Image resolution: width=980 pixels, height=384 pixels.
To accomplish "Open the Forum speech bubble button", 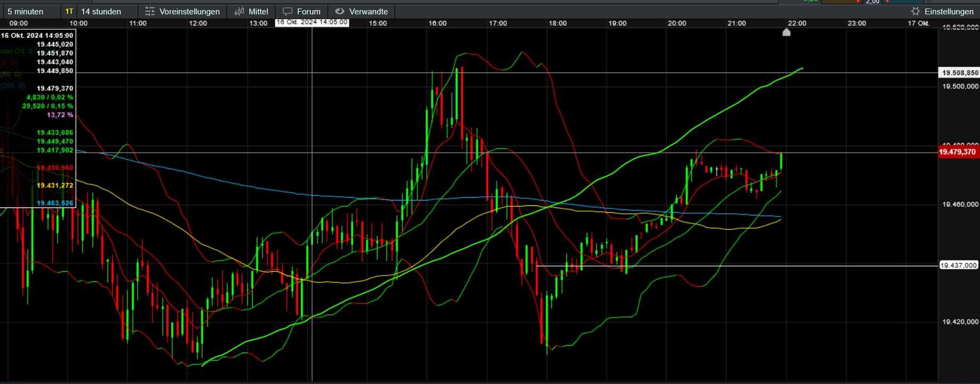I will tap(301, 11).
